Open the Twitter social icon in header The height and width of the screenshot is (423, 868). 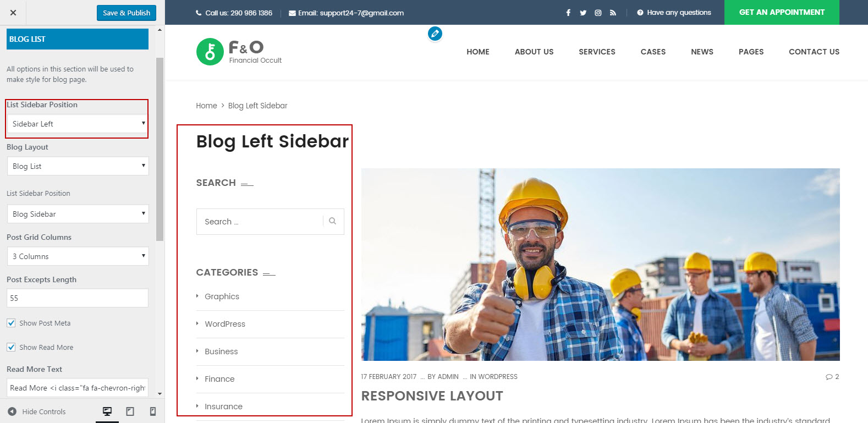(583, 13)
